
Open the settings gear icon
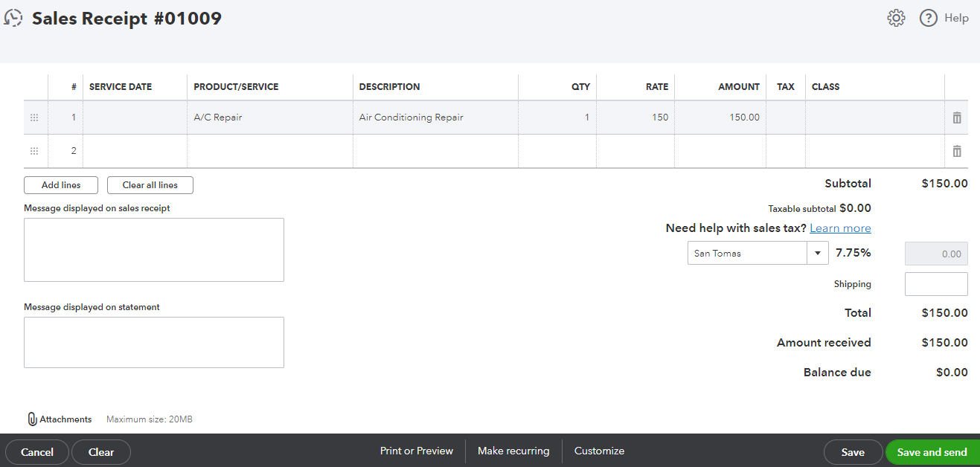click(x=896, y=17)
